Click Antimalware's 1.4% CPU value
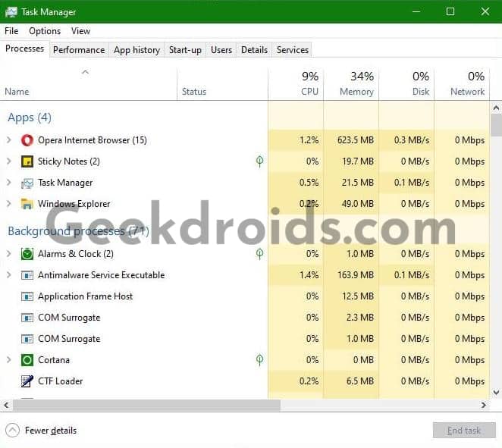This screenshot has height=448, width=502. pos(309,275)
